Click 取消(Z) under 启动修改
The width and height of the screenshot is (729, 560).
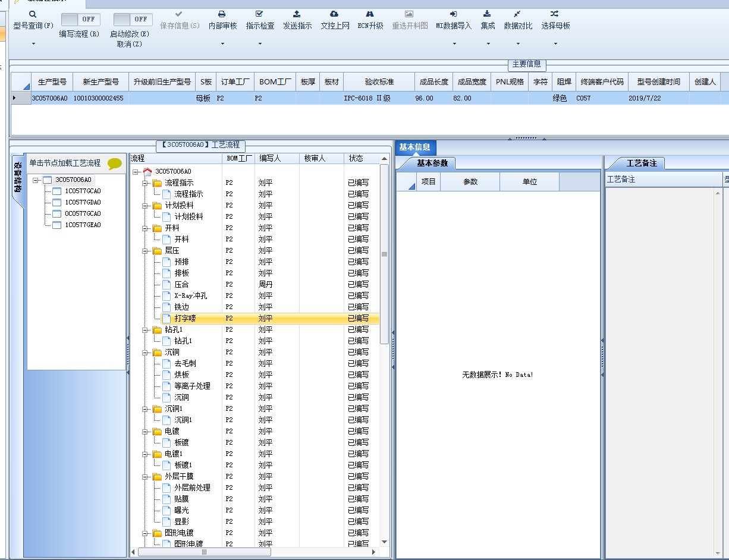129,43
